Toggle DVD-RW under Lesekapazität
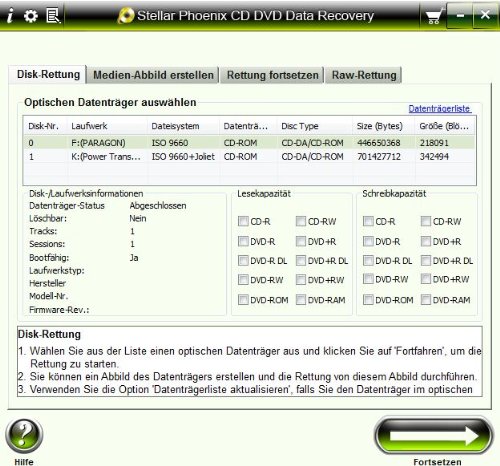This screenshot has height=466, width=500. tap(243, 280)
